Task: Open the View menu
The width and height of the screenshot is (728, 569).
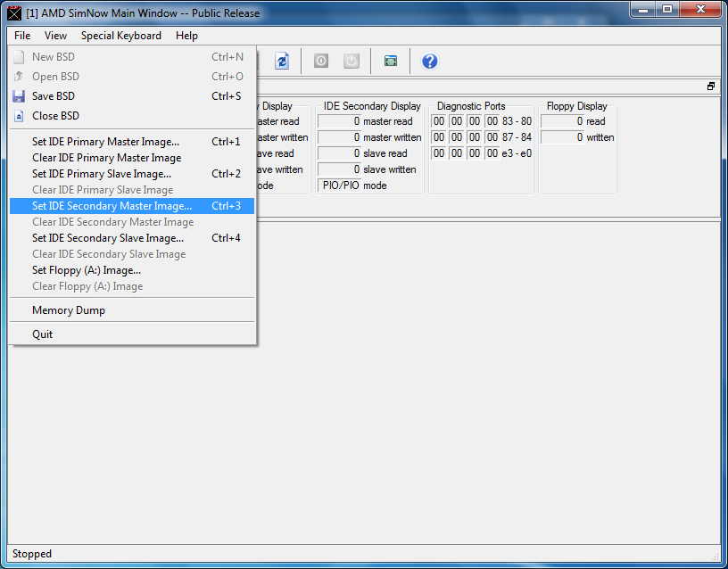Action: [55, 36]
